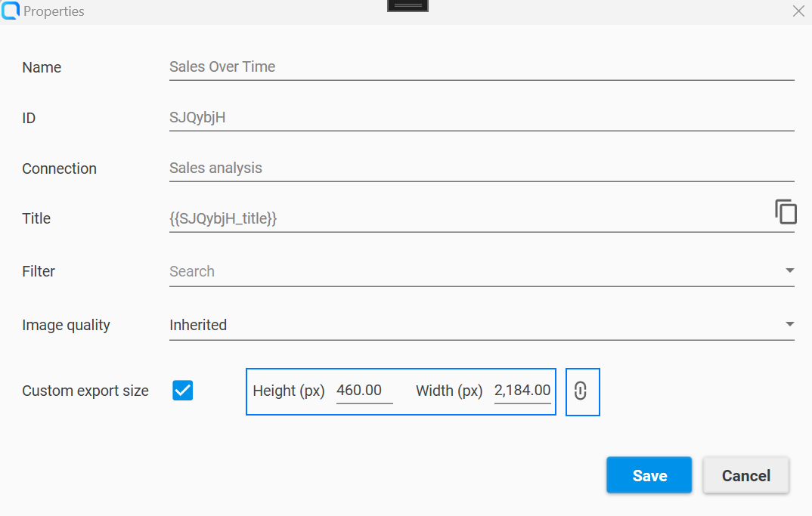Toggle the Custom export size checkbox
812x516 pixels.
tap(182, 391)
